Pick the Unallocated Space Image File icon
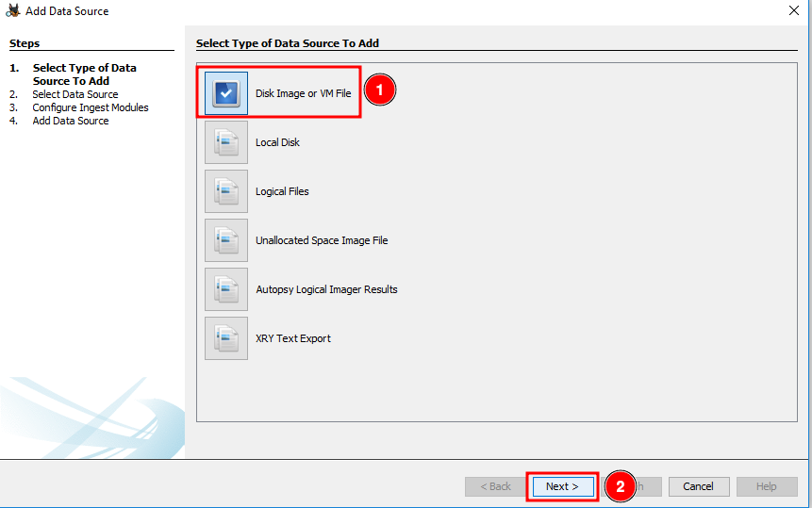 coord(226,240)
